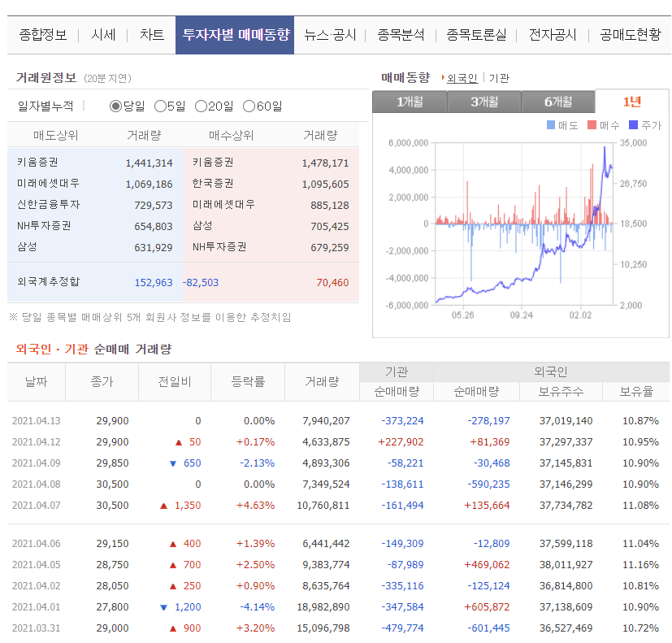
Task: Click the 매수상위 column header
Action: click(x=231, y=136)
